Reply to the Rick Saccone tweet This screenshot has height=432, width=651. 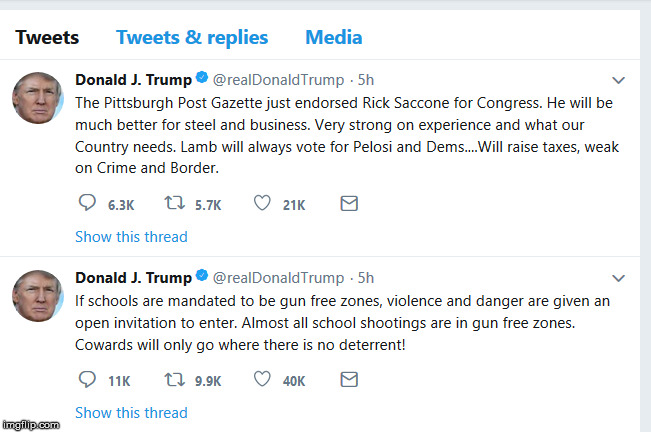coord(87,204)
